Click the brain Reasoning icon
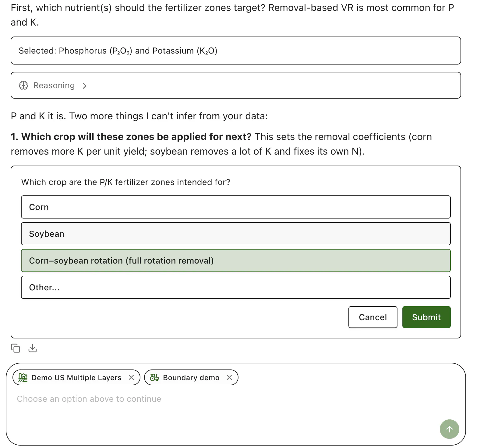 pyautogui.click(x=23, y=85)
